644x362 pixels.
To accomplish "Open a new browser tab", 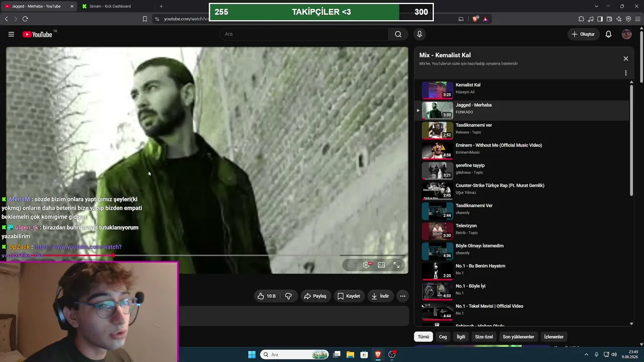I will [x=161, y=6].
